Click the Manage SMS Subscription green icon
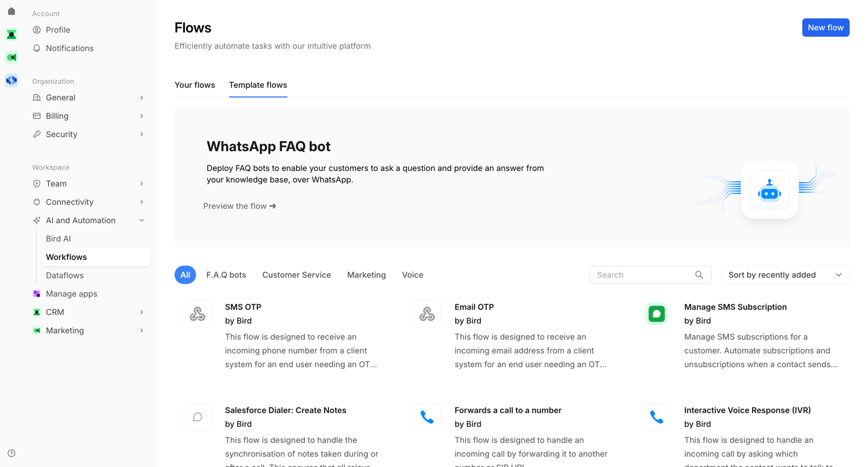The image size is (868, 467). click(x=657, y=314)
